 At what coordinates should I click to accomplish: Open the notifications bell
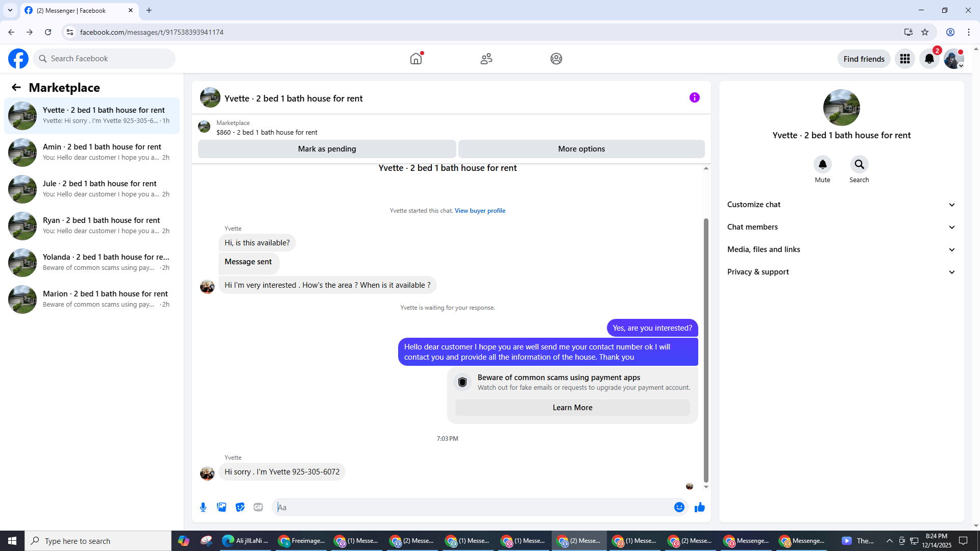929,59
